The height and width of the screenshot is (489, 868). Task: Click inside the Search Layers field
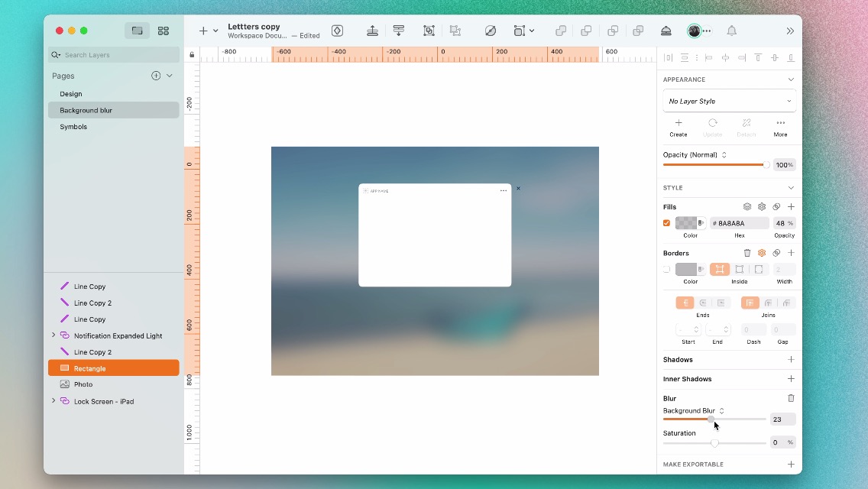tap(113, 54)
